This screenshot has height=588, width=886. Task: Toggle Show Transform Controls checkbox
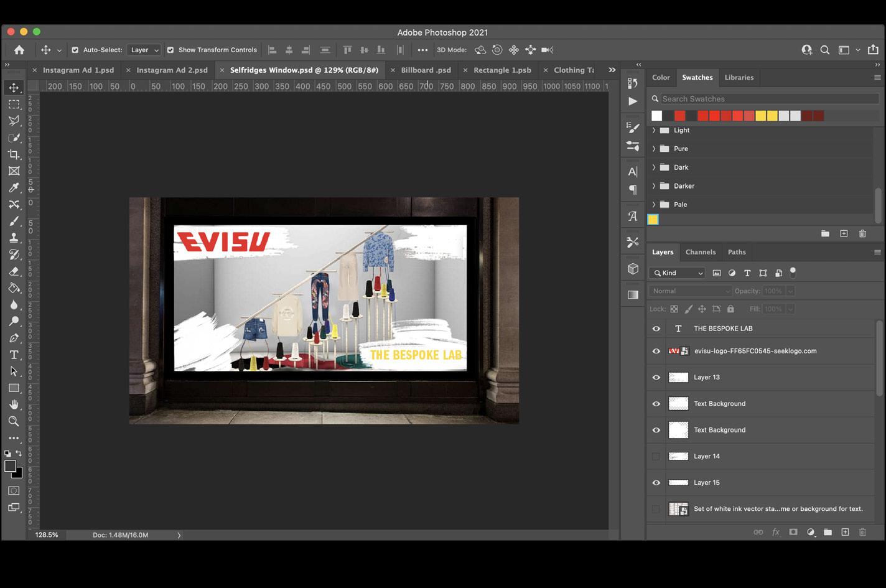170,50
